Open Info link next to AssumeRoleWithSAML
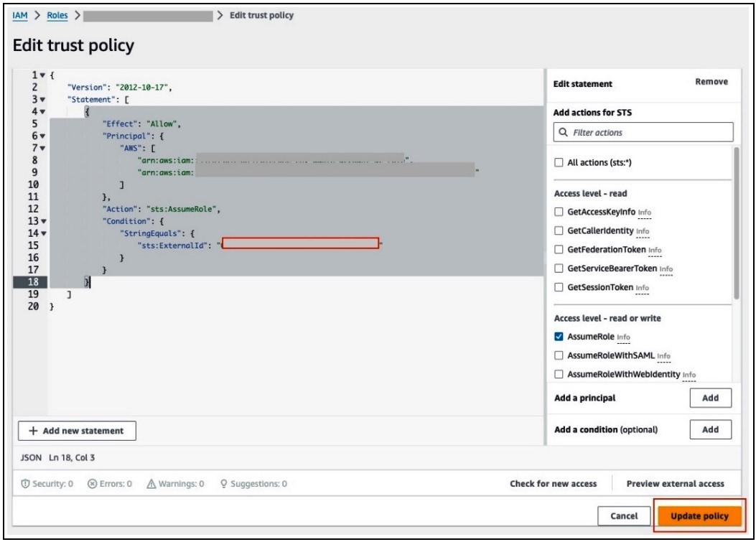Image resolution: width=756 pixels, height=542 pixels. 663,356
